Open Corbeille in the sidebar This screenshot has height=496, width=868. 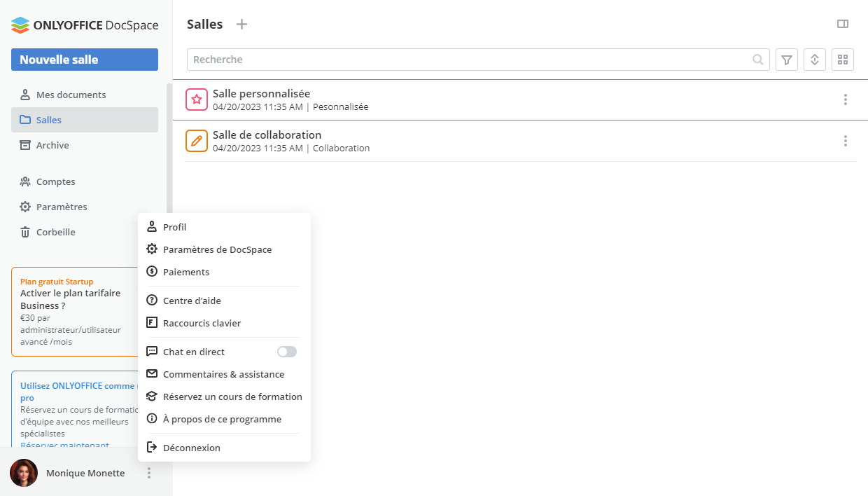tap(85, 232)
